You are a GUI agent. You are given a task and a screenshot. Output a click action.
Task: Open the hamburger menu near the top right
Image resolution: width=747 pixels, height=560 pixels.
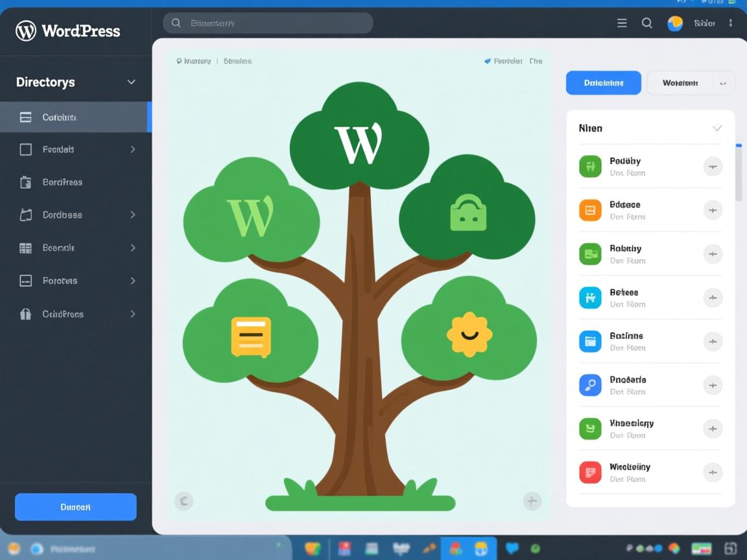click(x=621, y=23)
